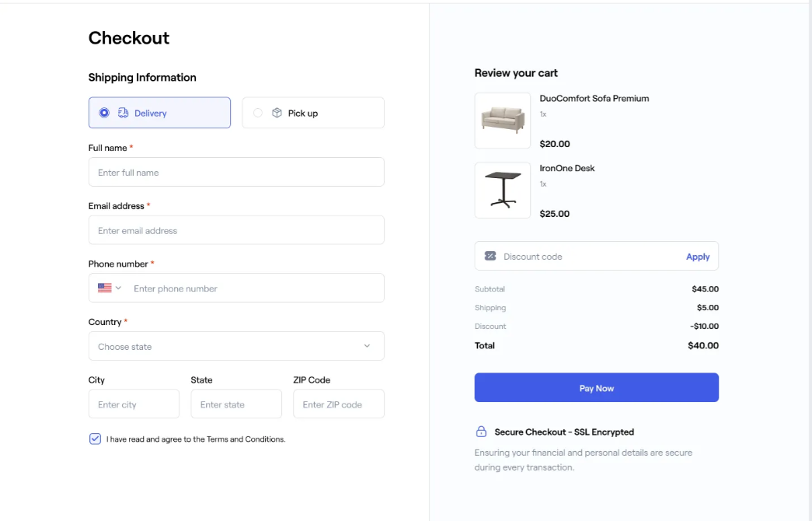Click the Enter ZIP code field
Screen dimensions: 812x521
[338, 404]
